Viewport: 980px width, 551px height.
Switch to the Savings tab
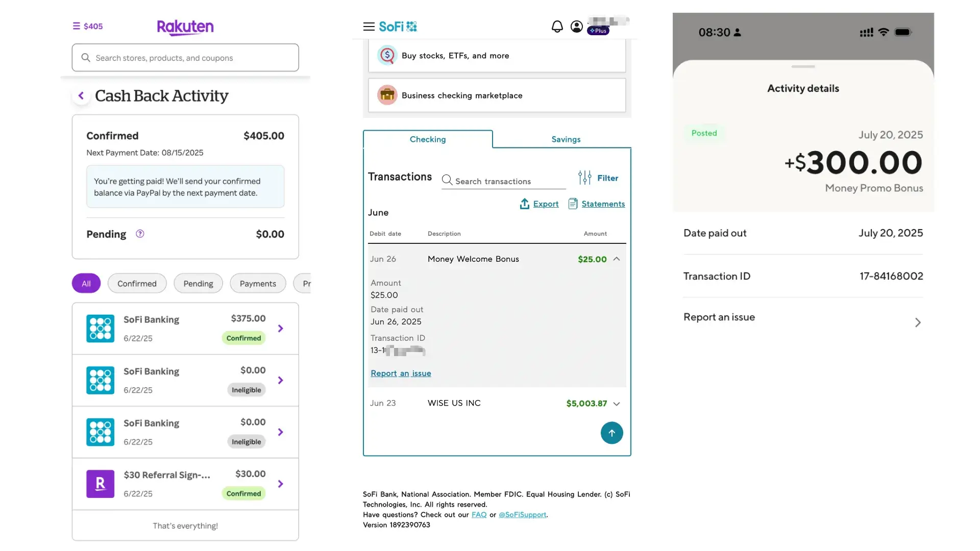click(x=566, y=139)
